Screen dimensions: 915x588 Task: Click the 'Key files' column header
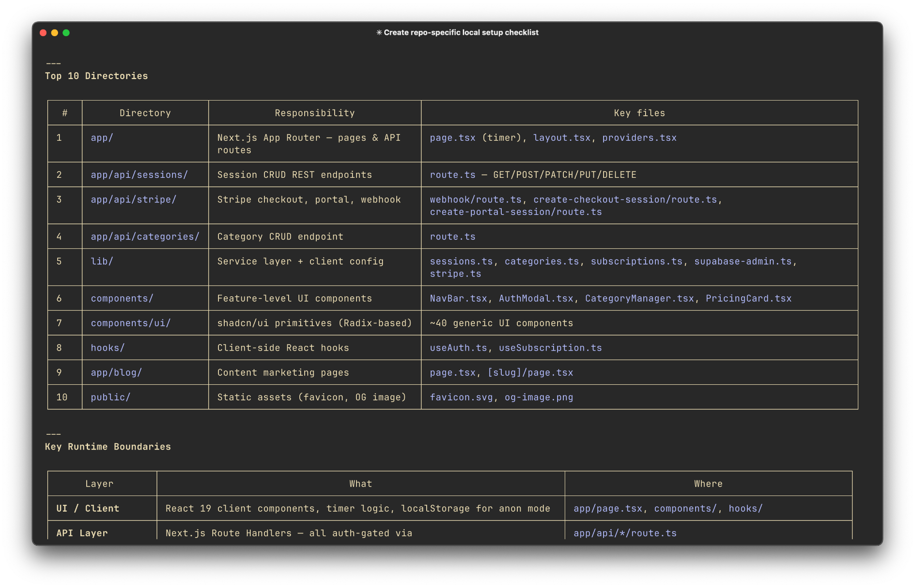tap(639, 113)
